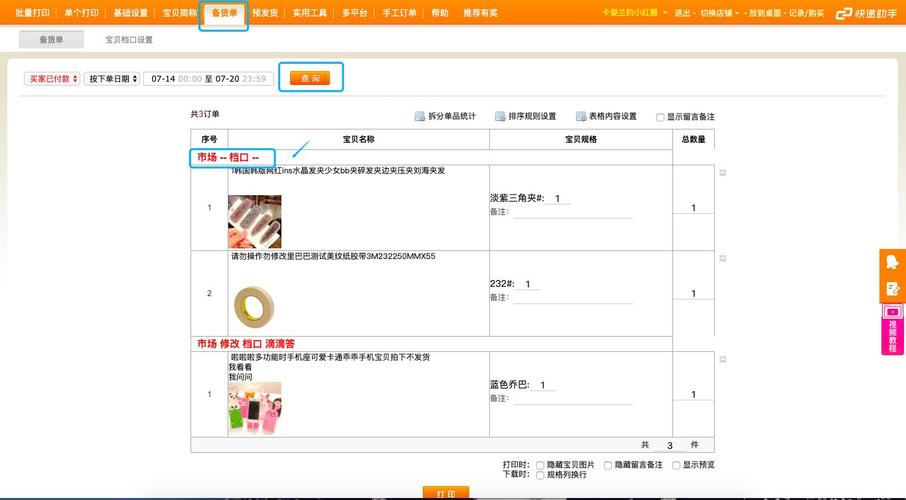Collapse the masking tape row minus icon
The height and width of the screenshot is (500, 906).
click(723, 258)
